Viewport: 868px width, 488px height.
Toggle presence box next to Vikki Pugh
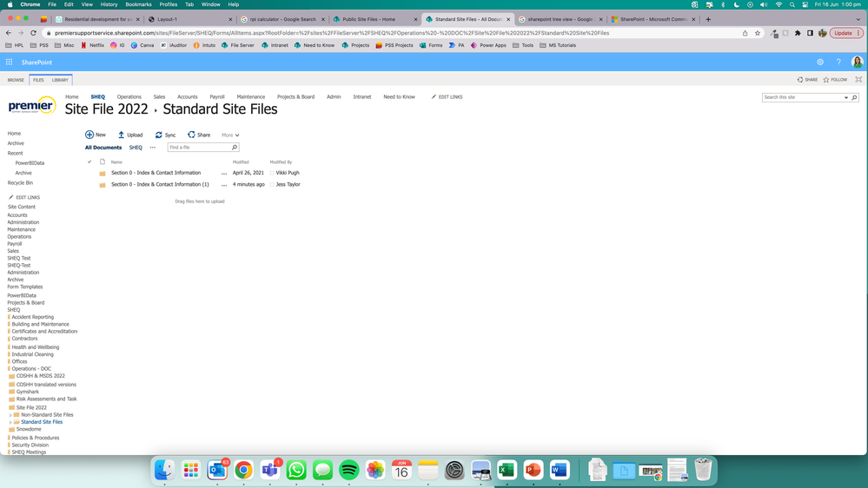(272, 173)
